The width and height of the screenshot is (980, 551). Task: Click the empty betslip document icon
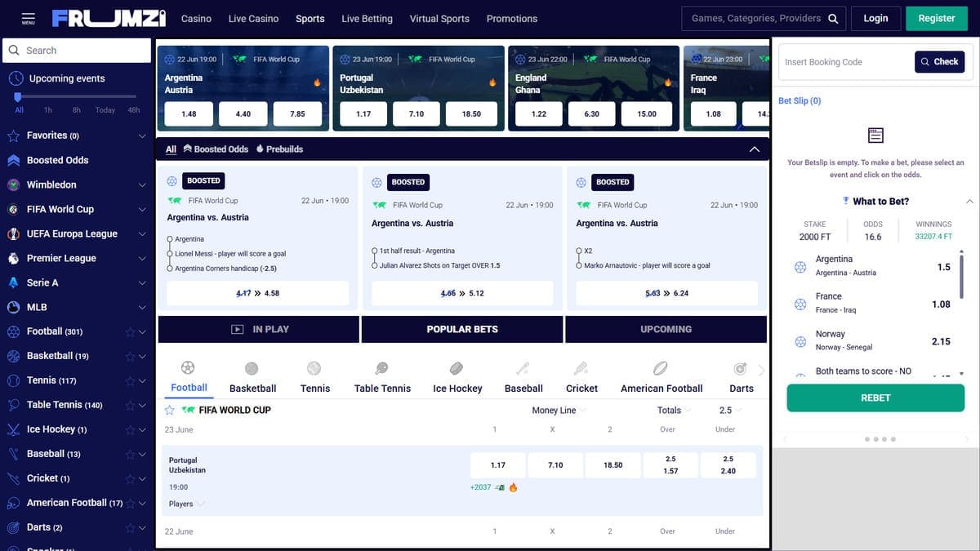[x=875, y=136]
